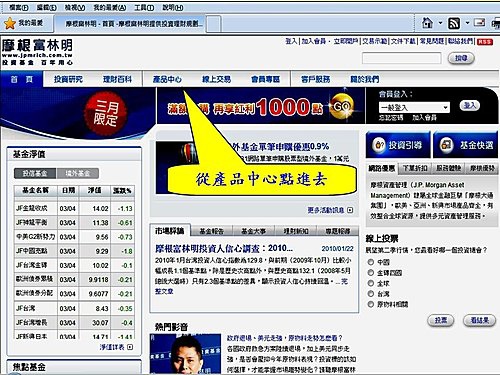
Task: Click the 看結果 results button
Action: [479, 320]
